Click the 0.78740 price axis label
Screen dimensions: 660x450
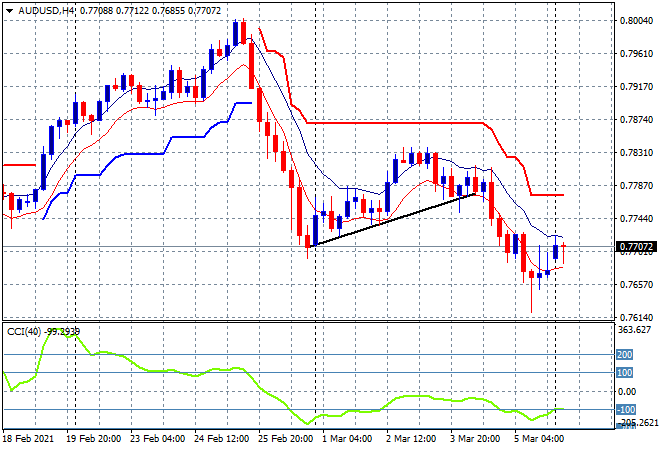636,120
